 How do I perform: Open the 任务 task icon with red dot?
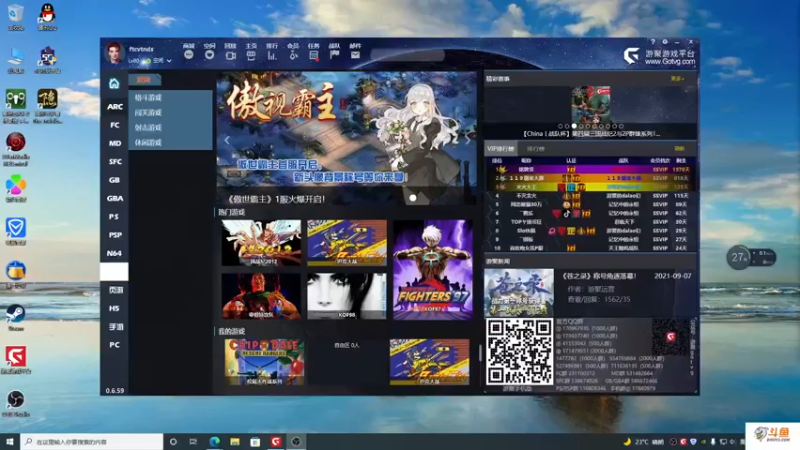(314, 55)
